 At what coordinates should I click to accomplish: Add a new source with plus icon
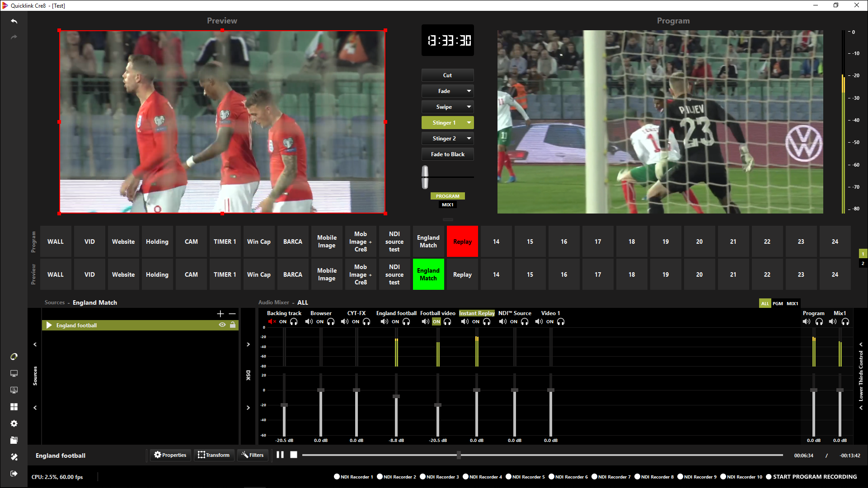[x=221, y=313]
